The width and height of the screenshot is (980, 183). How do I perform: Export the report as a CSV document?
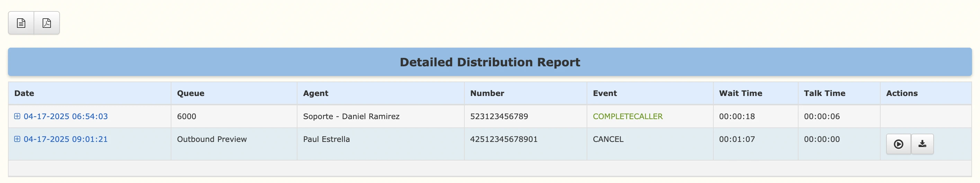coord(21,23)
